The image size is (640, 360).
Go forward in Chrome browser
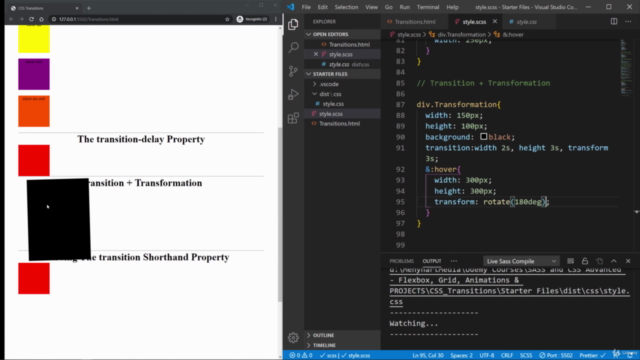pyautogui.click(x=21, y=19)
